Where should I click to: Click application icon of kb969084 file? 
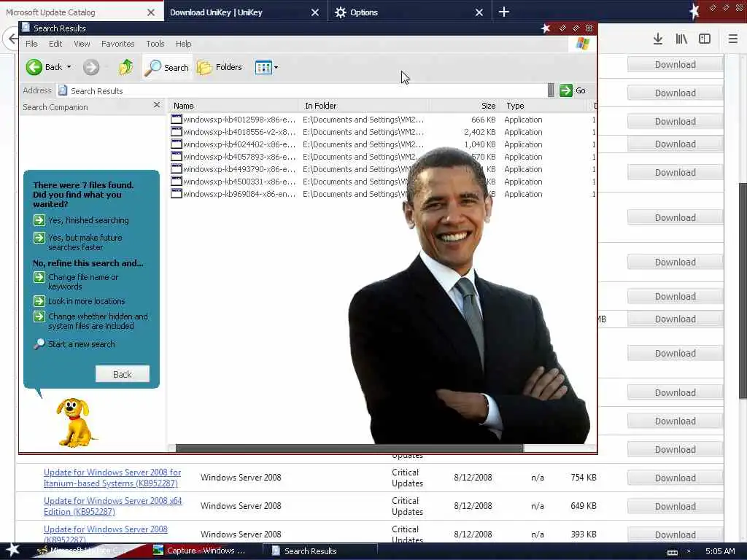pos(177,193)
